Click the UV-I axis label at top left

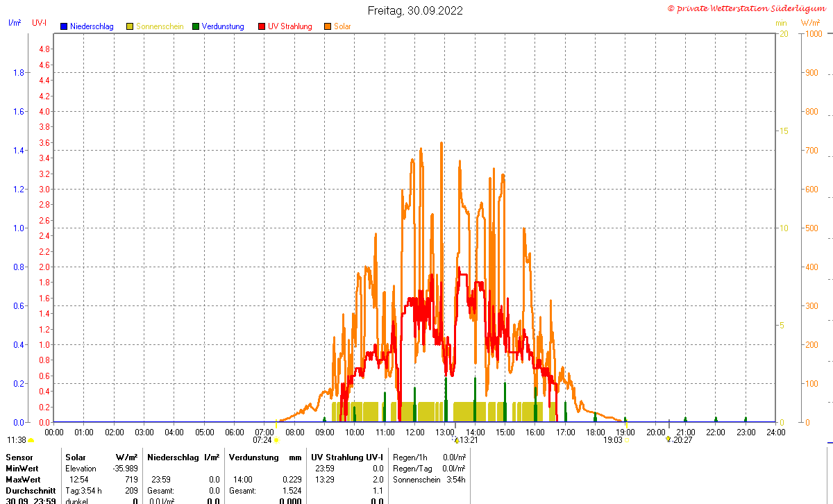pos(40,23)
